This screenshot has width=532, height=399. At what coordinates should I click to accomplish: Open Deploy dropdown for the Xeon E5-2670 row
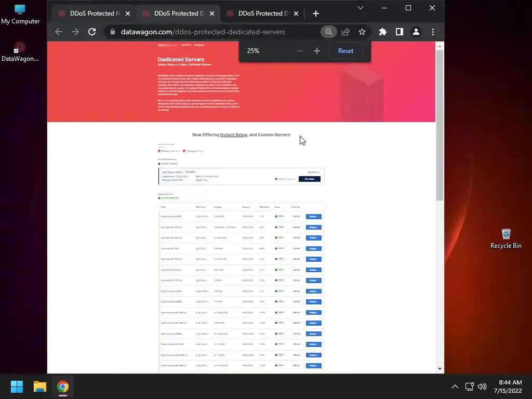(x=313, y=344)
